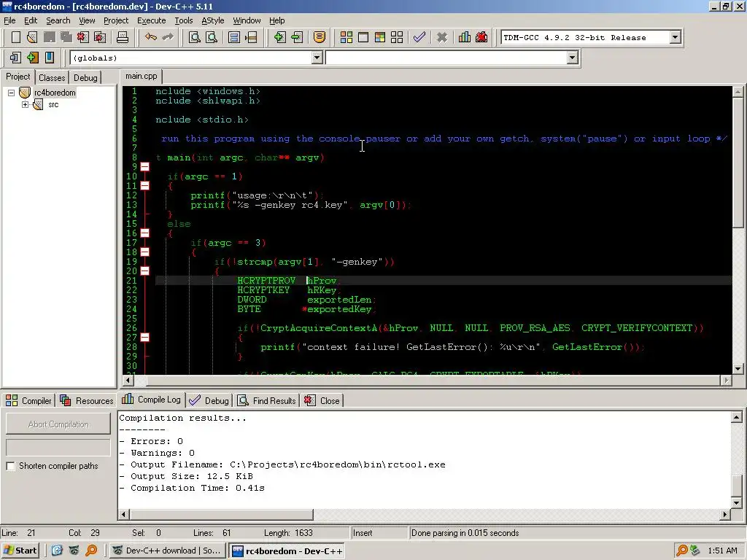Open the Compiler tab in the bottom panel
The height and width of the screenshot is (560, 747).
click(x=28, y=400)
